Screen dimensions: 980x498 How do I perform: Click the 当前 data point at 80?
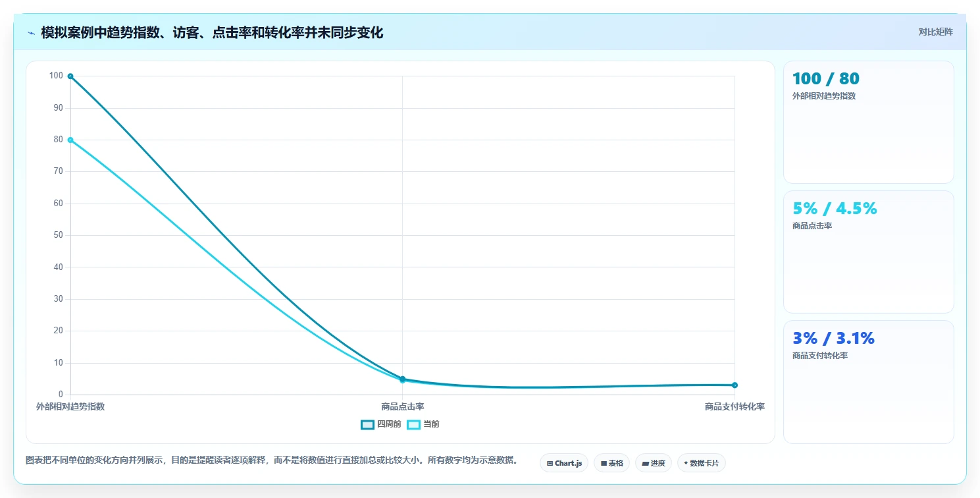coord(70,140)
